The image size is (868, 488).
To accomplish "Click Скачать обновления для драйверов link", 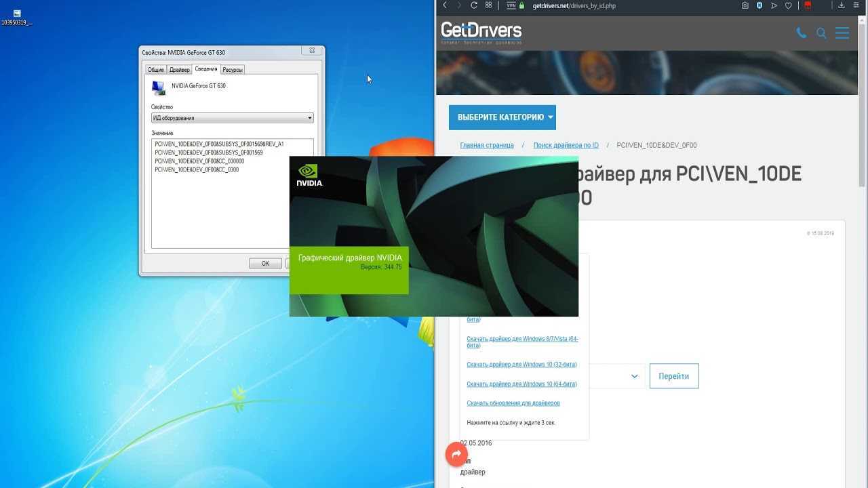I will coord(513,403).
